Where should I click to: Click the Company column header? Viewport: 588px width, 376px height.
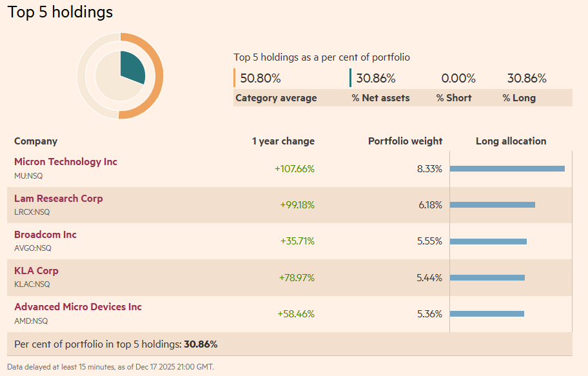pos(36,141)
